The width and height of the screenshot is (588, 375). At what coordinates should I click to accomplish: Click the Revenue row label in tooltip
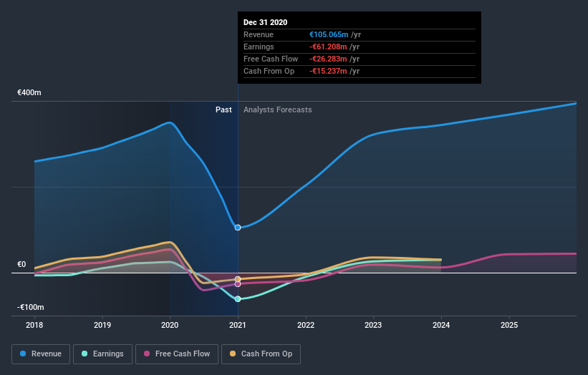tap(259, 34)
